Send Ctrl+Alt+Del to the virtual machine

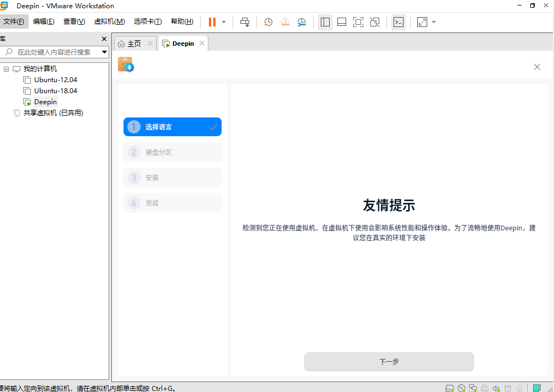tap(245, 22)
